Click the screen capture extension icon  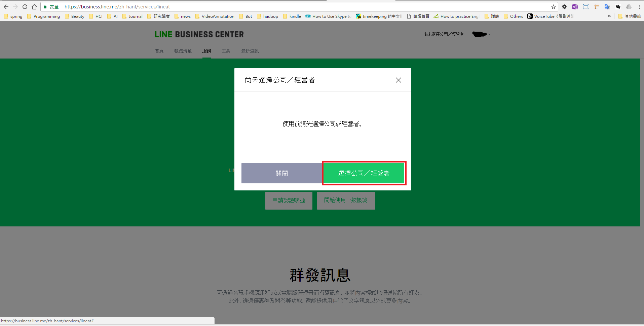(x=586, y=7)
